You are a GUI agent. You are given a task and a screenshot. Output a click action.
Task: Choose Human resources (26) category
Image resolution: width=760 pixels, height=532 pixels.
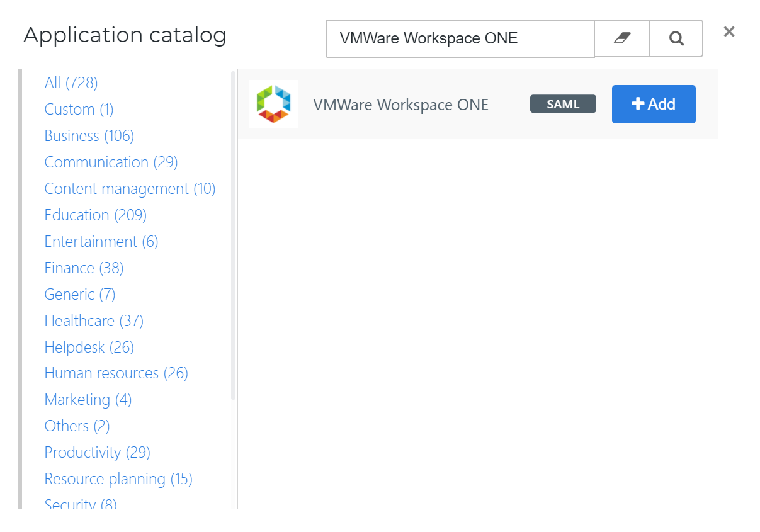click(116, 373)
